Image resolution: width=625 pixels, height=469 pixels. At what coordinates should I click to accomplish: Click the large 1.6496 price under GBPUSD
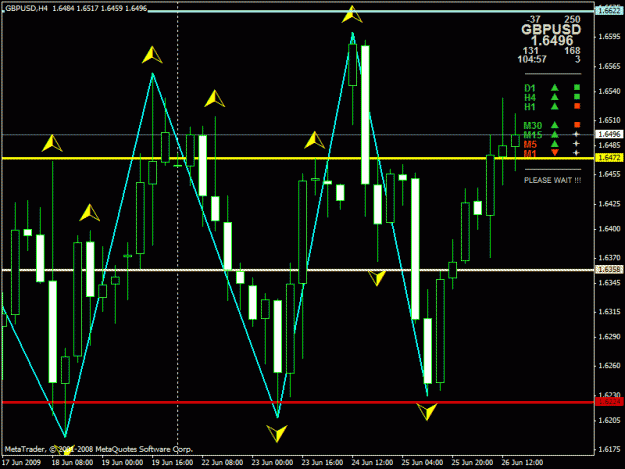click(552, 40)
